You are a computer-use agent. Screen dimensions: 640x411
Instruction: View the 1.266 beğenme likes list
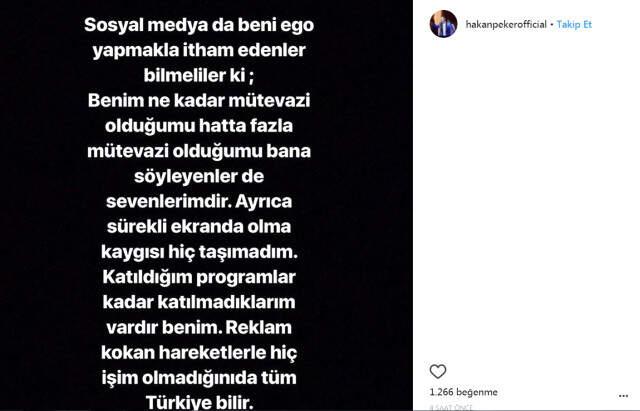tap(464, 392)
